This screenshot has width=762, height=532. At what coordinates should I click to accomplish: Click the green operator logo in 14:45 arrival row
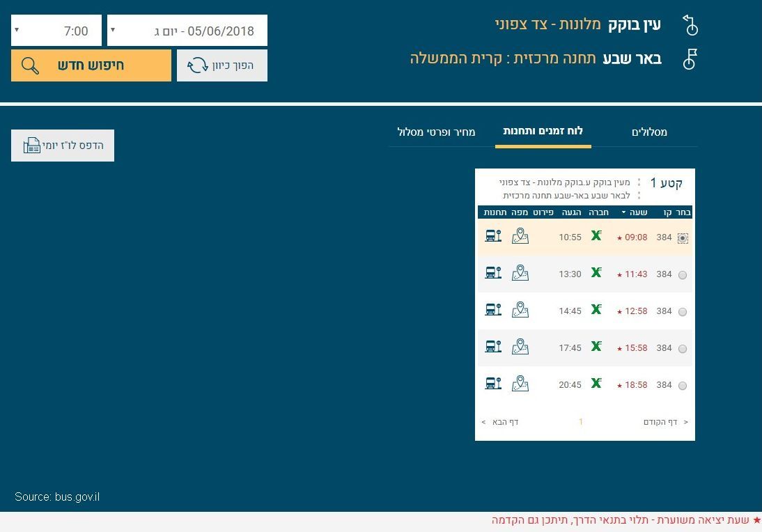(596, 309)
